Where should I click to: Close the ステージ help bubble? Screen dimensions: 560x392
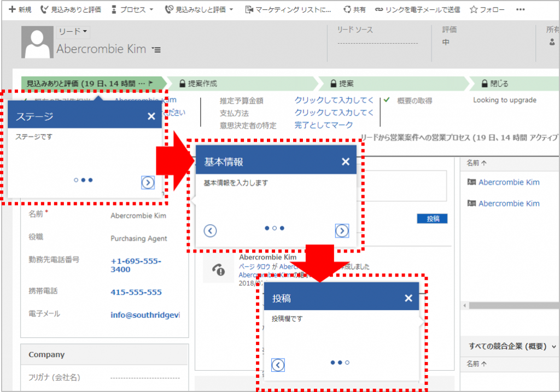pyautogui.click(x=151, y=116)
